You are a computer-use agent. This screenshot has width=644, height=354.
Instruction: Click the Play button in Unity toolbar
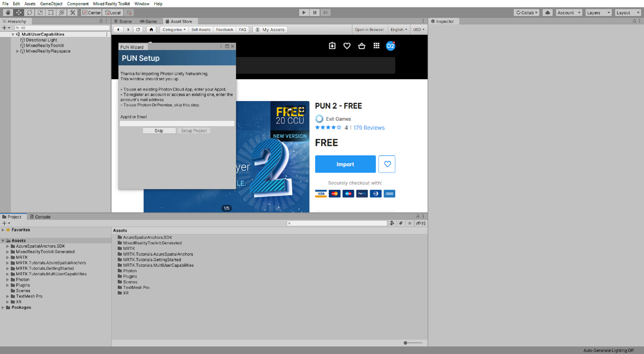pyautogui.click(x=304, y=12)
